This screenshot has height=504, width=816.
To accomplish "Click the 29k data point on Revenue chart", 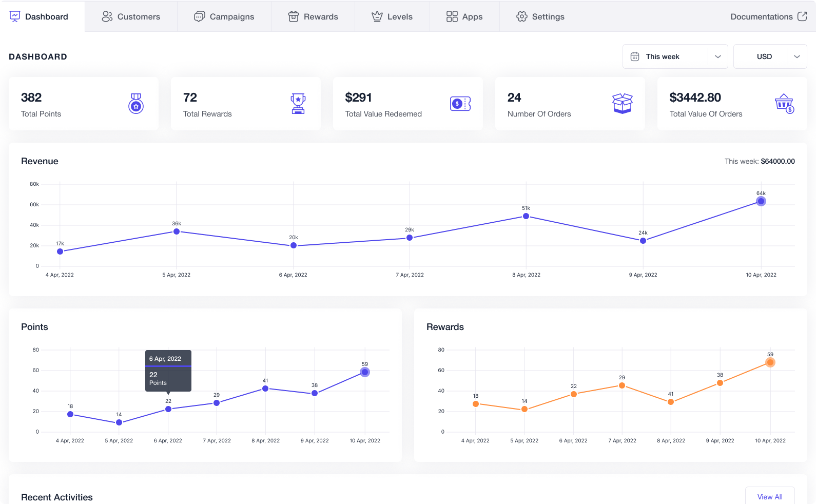I will coord(410,238).
